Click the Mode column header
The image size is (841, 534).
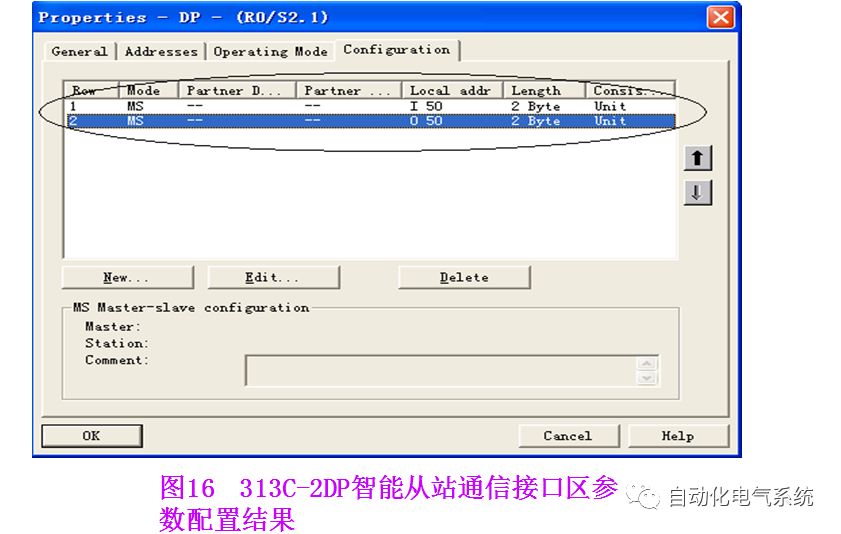click(x=149, y=90)
